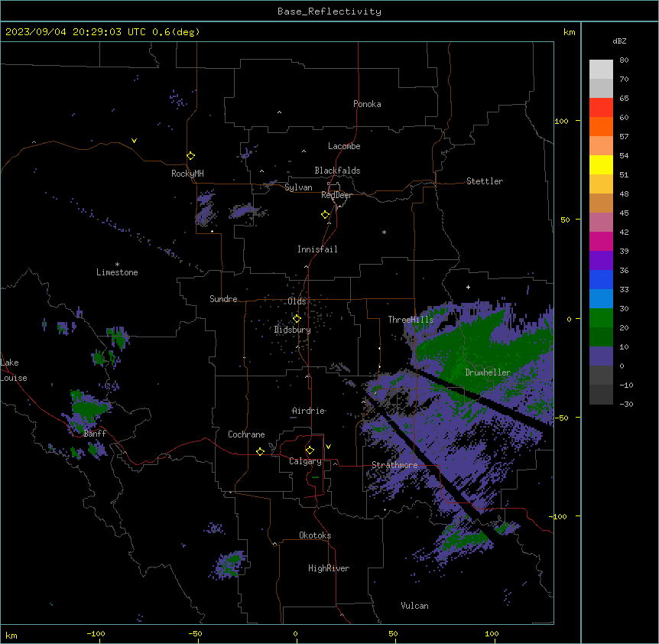The image size is (659, 644).
Task: Click the Didsbury label
Action: click(293, 330)
